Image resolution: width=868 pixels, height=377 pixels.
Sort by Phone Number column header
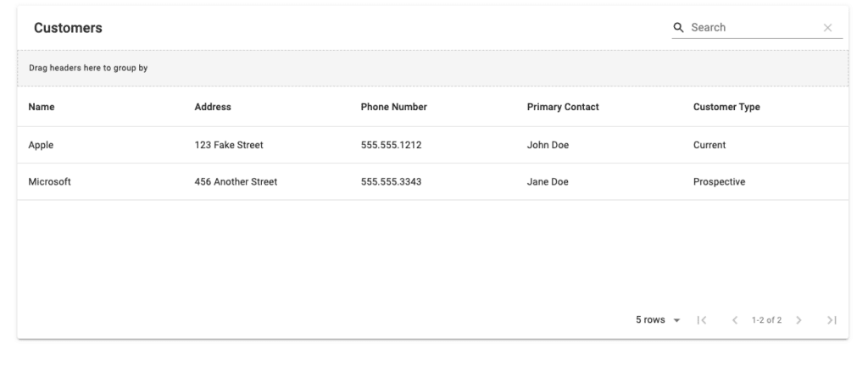pyautogui.click(x=393, y=107)
